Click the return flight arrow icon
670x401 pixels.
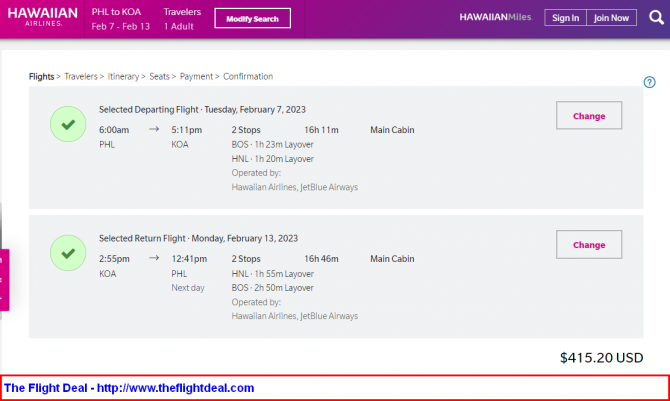point(154,258)
